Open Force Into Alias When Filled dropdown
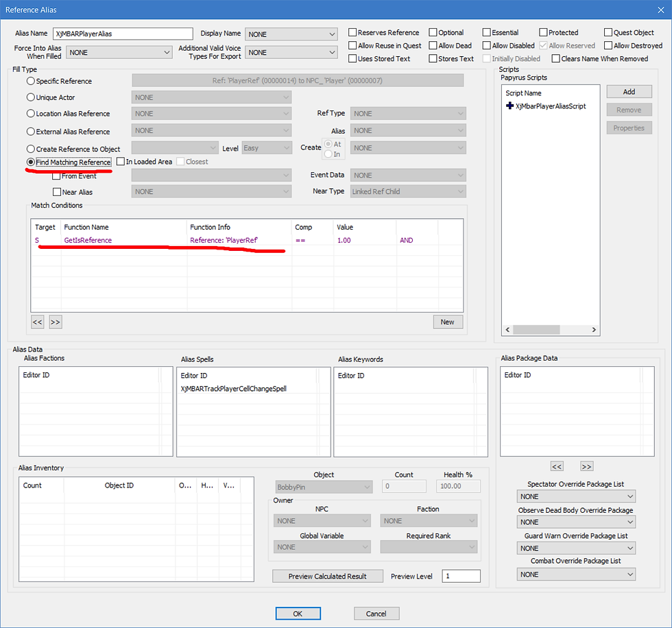672x628 pixels. coord(119,52)
